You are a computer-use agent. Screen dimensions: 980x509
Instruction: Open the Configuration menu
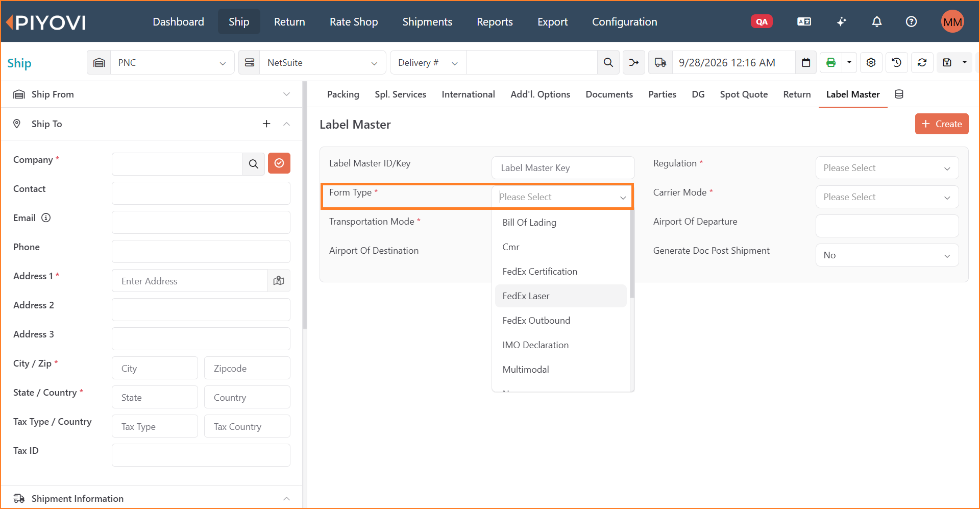click(x=624, y=21)
